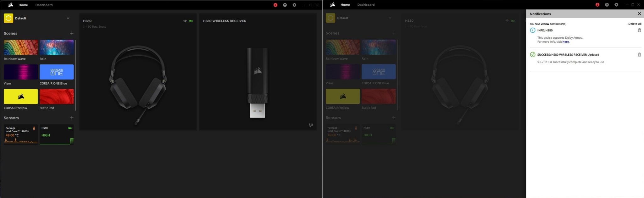Add a new sensor with the plus icon
This screenshot has height=198, width=644.
click(x=72, y=118)
